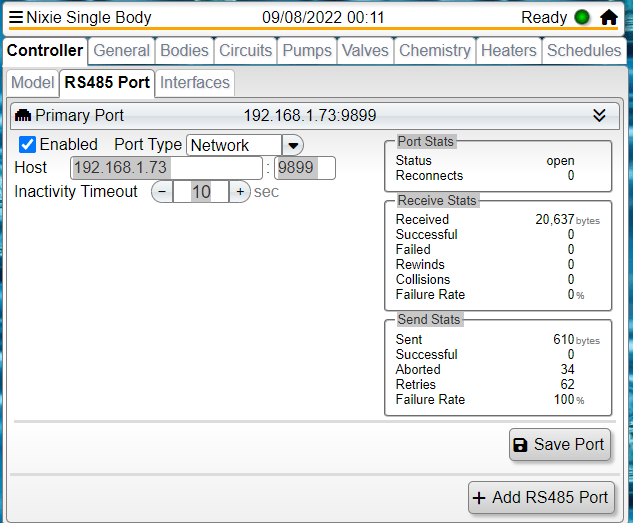Open the Chemistry tab
633x523 pixels.
435,51
